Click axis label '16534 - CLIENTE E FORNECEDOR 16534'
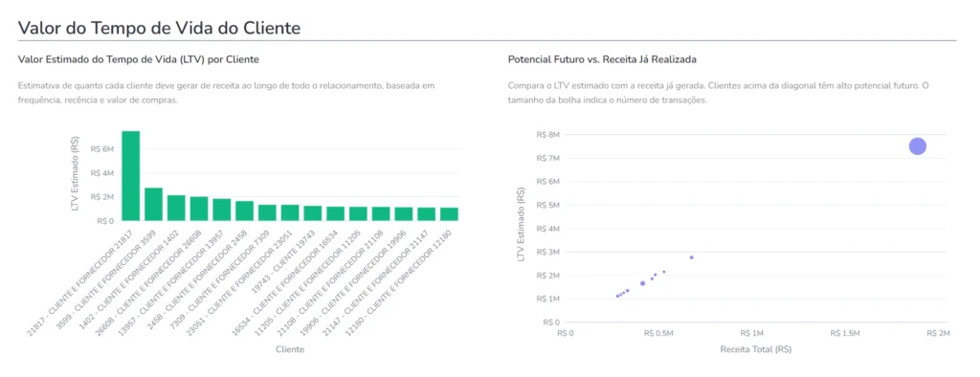 (284, 282)
